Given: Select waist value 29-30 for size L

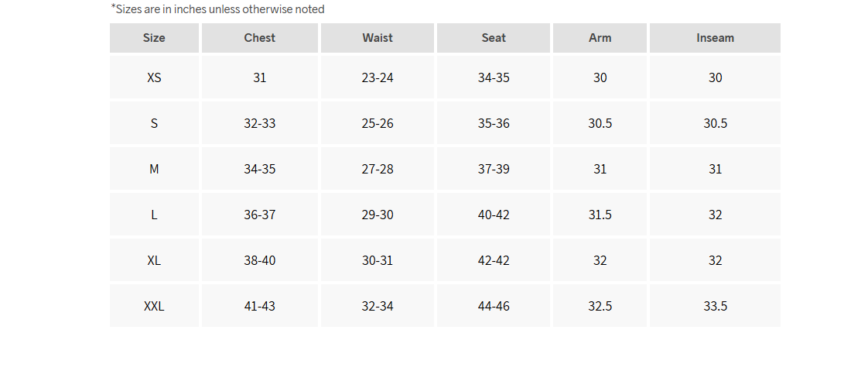Looking at the screenshot, I should tap(378, 215).
